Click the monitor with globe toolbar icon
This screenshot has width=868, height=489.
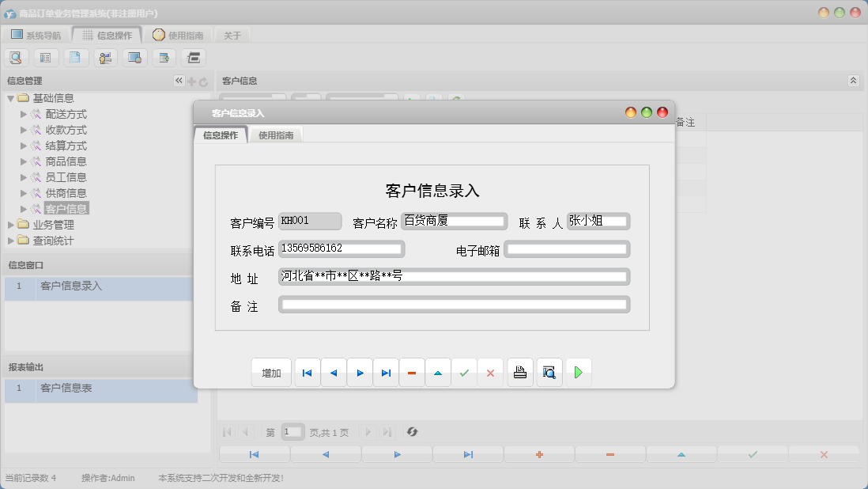(134, 57)
